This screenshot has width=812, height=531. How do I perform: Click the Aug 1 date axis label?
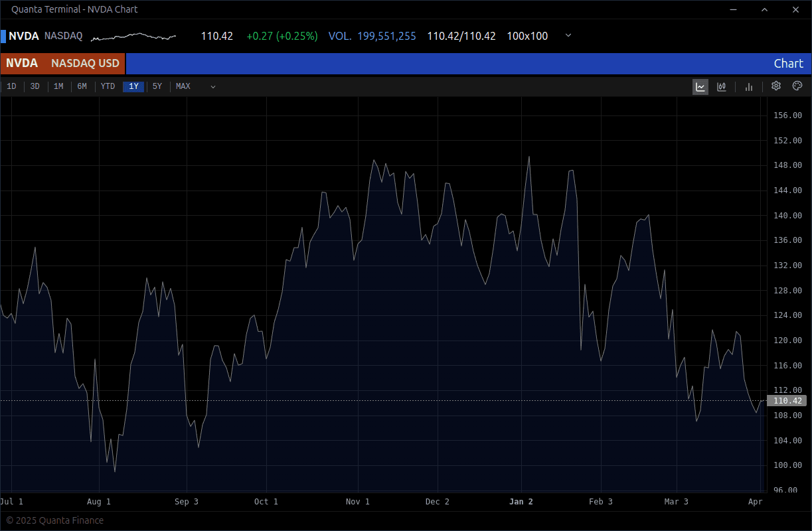click(x=99, y=502)
